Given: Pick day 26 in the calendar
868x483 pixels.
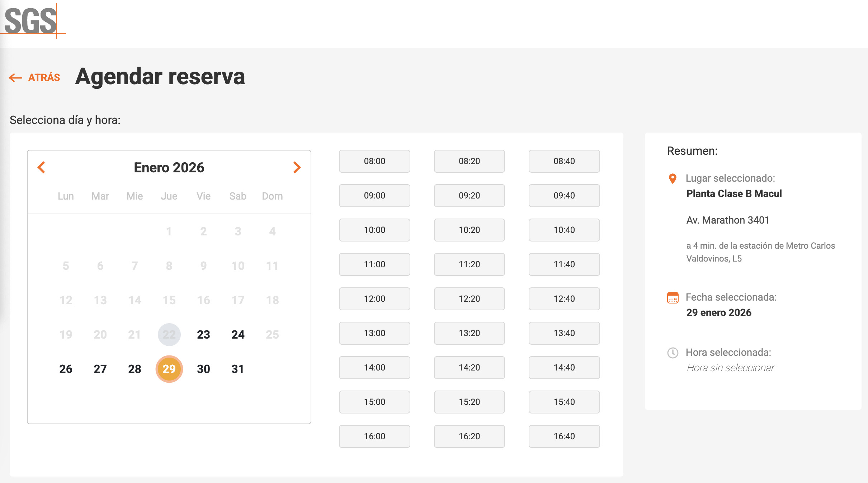Looking at the screenshot, I should [66, 369].
